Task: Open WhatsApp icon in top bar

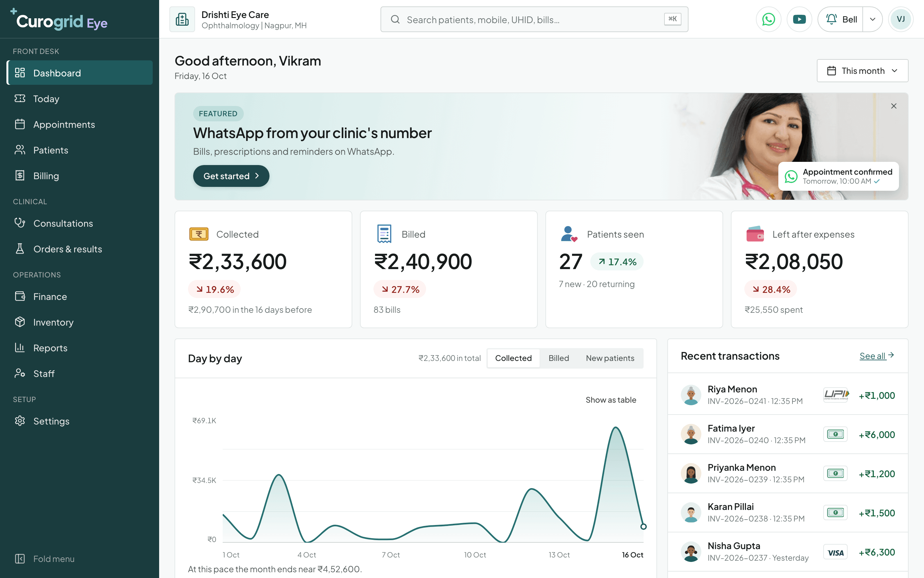Action: point(768,19)
